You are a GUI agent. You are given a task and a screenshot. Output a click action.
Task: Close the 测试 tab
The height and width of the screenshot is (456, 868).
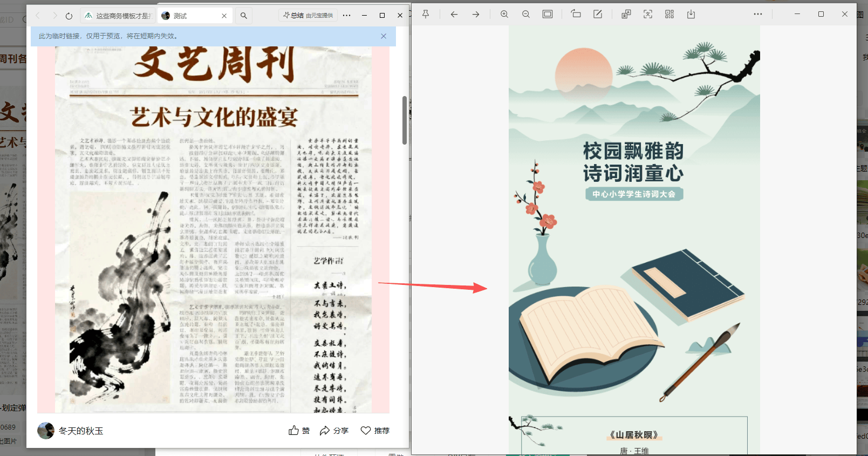point(224,16)
